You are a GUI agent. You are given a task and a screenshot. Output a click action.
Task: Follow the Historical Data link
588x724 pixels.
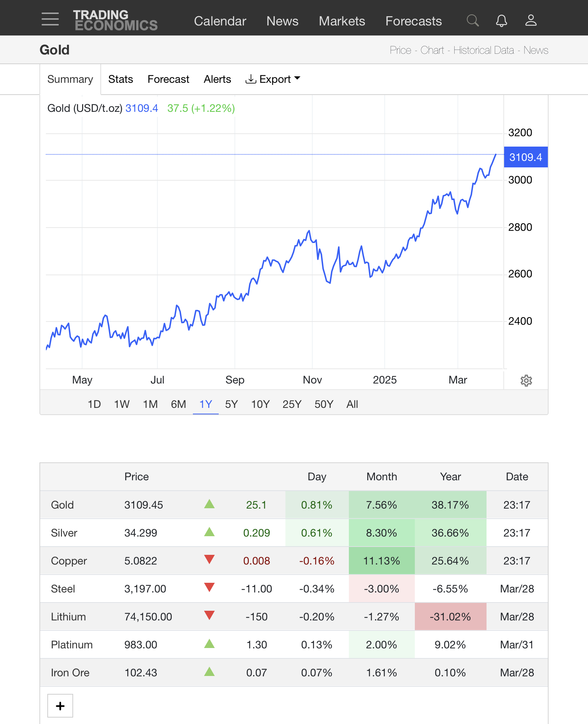click(484, 50)
